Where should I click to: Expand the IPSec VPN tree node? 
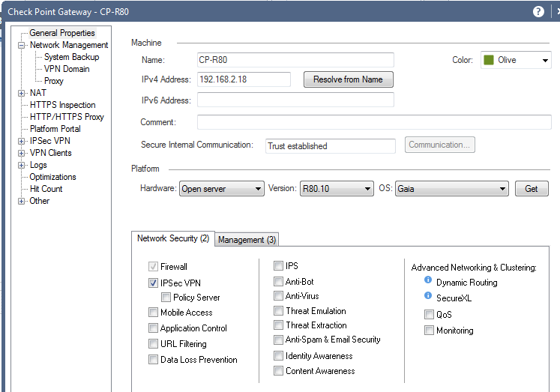coord(22,142)
